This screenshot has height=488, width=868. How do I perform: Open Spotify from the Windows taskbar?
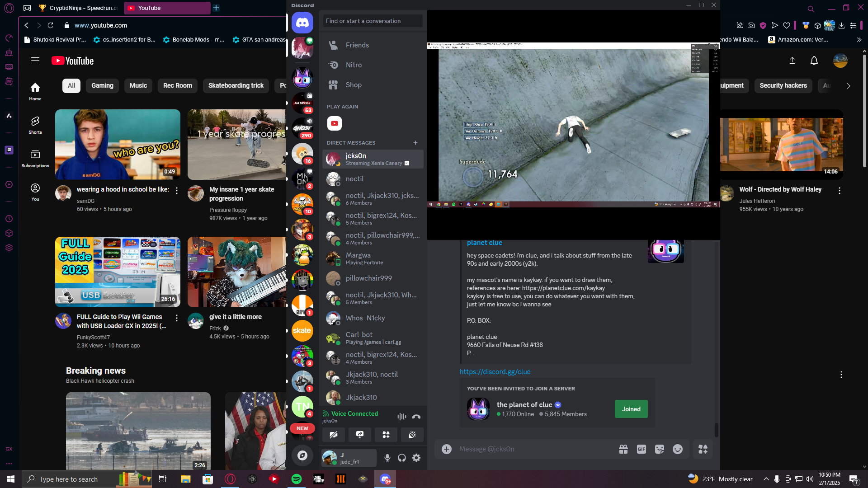tap(297, 479)
